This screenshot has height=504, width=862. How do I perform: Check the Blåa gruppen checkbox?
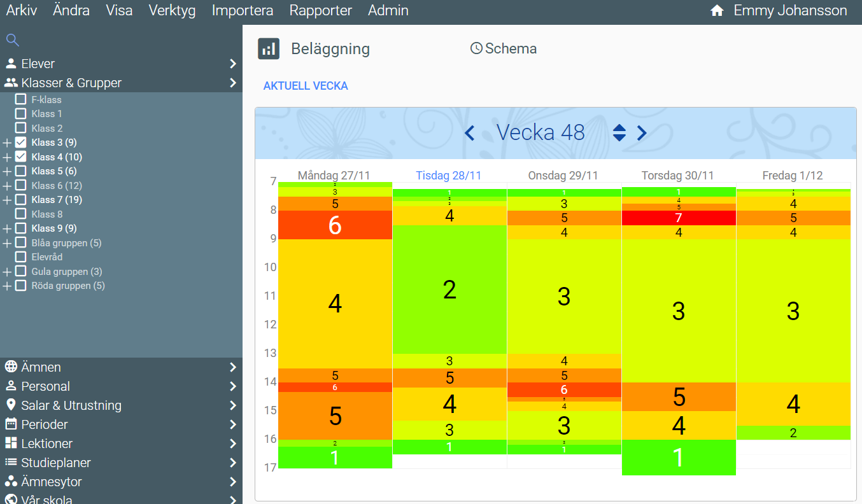coord(20,243)
